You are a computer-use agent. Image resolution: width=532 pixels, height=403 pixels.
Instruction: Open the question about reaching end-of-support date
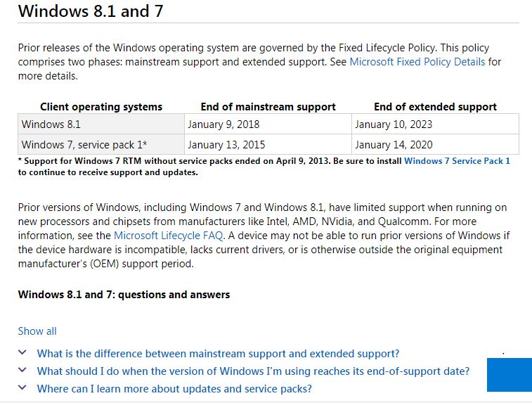tap(253, 371)
